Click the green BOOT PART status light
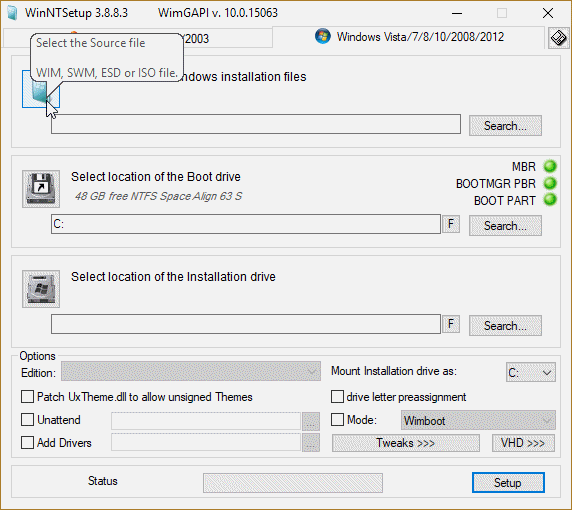 click(x=550, y=200)
